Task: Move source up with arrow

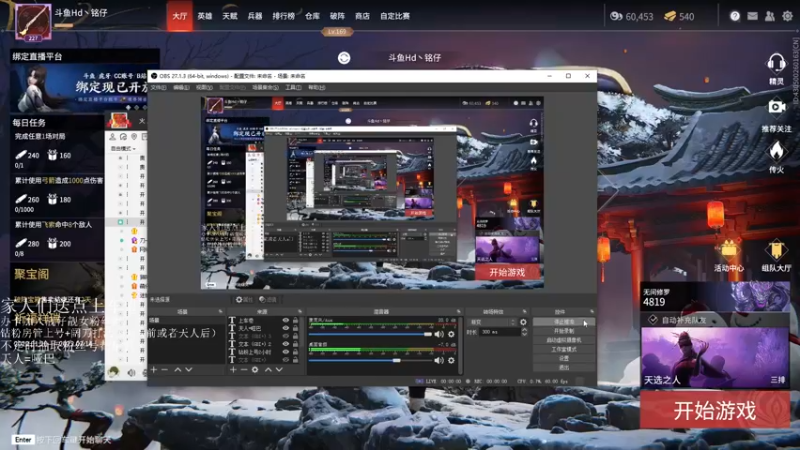Action: coord(268,369)
